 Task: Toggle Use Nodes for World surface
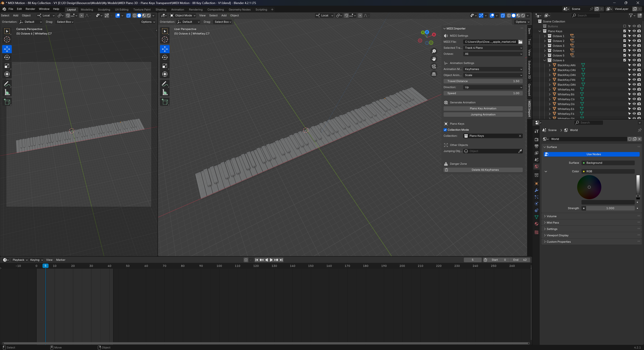(592, 154)
